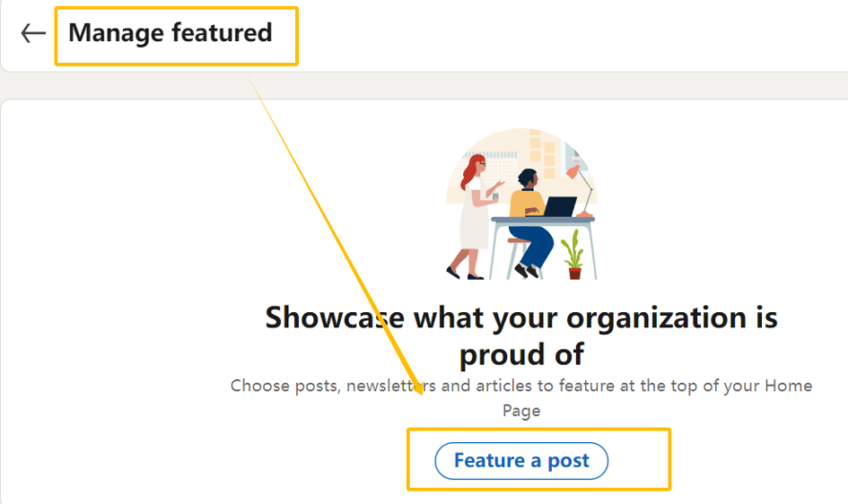Click the word Home in the description
The image size is (848, 504).
point(788,386)
